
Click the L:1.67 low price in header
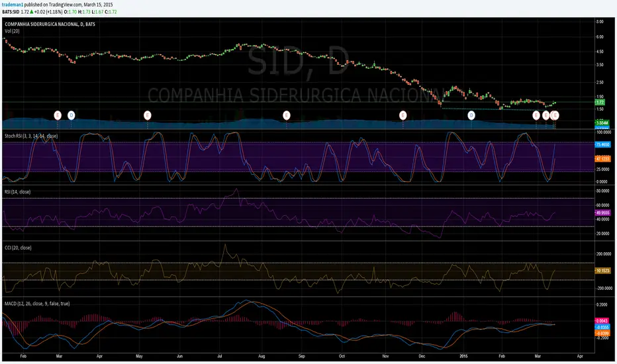[x=97, y=12]
